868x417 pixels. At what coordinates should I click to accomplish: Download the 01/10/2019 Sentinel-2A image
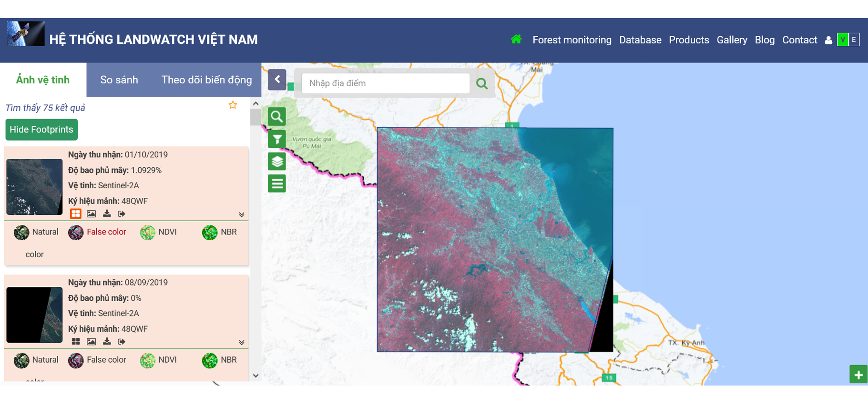point(107,214)
